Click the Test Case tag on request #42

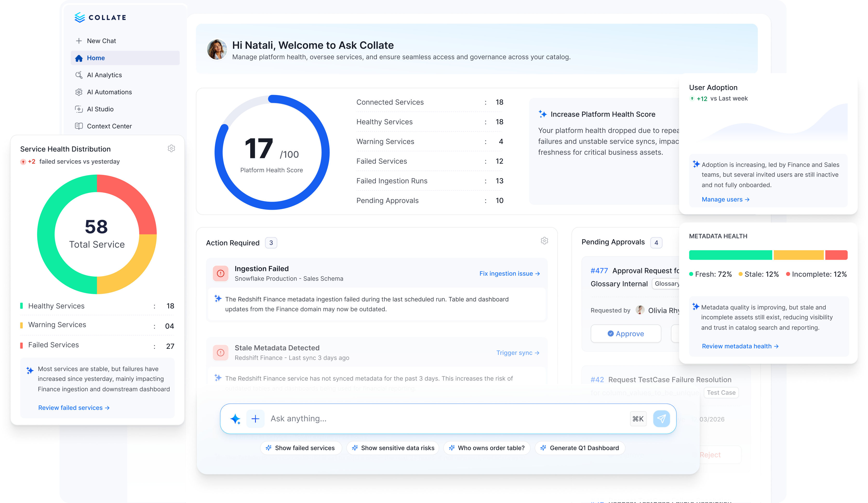pyautogui.click(x=721, y=392)
